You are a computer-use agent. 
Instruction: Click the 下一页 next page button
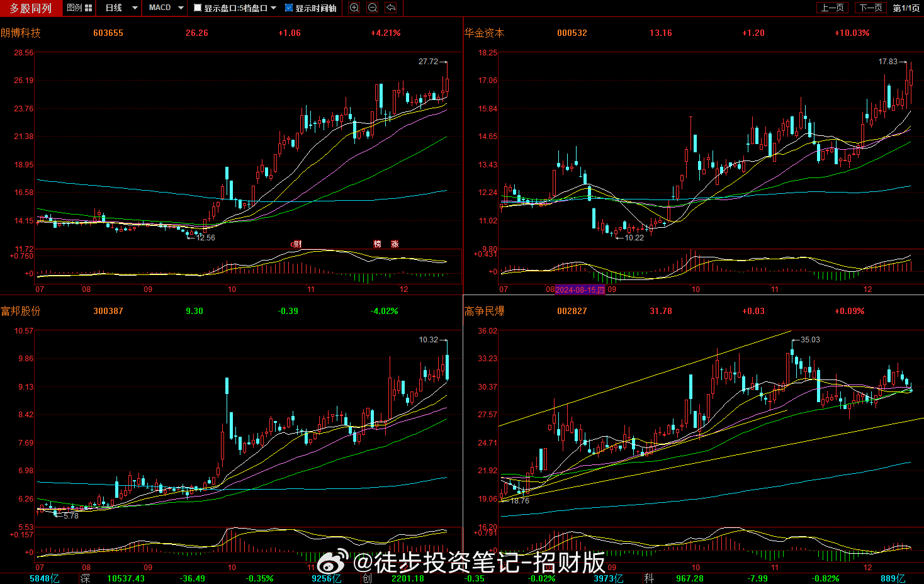870,8
